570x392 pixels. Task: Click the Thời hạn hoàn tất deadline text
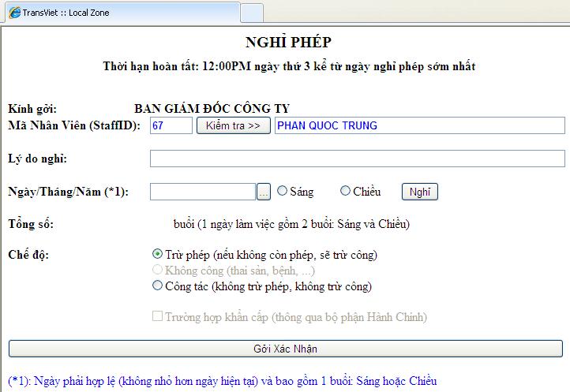pos(290,66)
